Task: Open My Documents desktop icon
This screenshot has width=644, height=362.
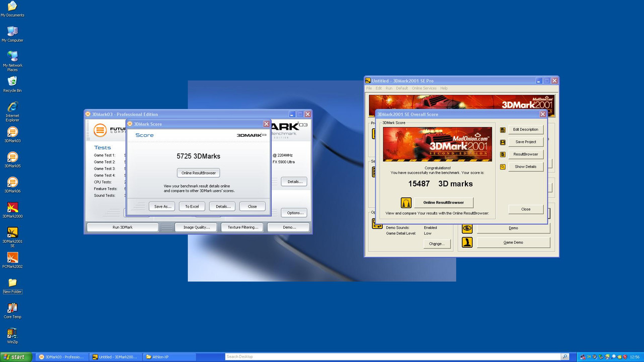Action: click(x=12, y=9)
